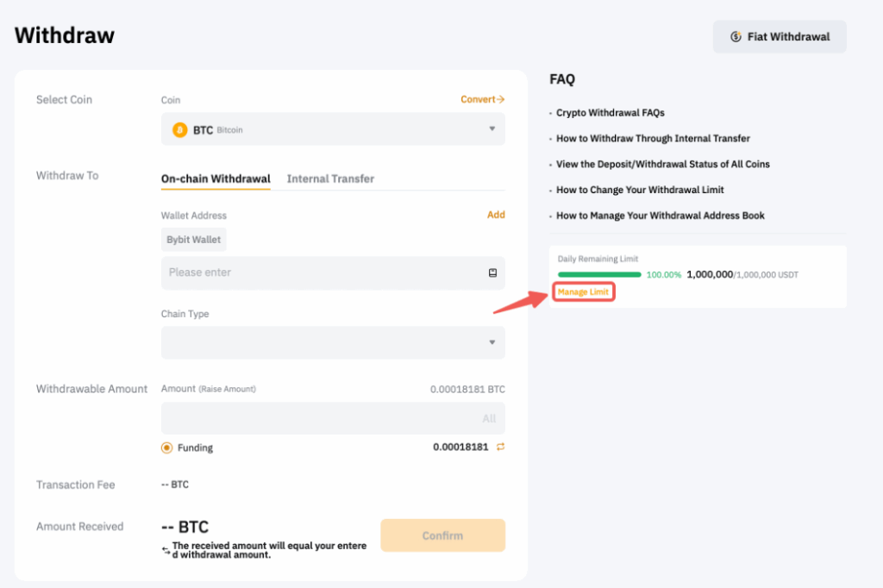Click the swap icon near received amount note
Viewport: 883px width, 588px height.
(166, 549)
